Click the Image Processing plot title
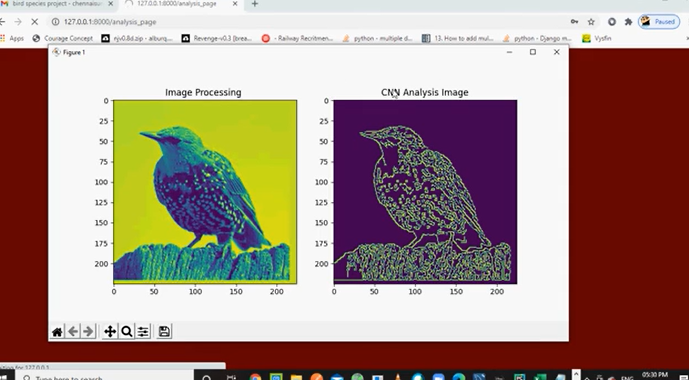 coord(203,92)
